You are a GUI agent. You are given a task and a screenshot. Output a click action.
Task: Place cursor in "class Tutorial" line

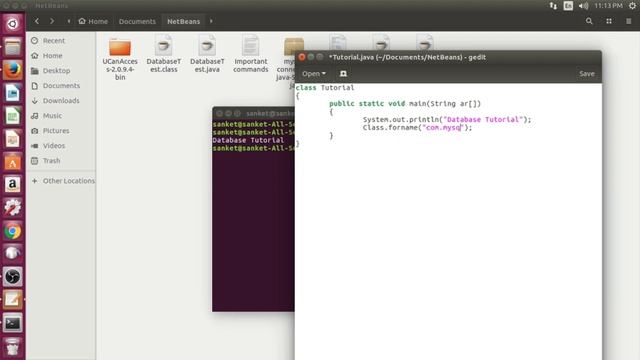point(325,88)
